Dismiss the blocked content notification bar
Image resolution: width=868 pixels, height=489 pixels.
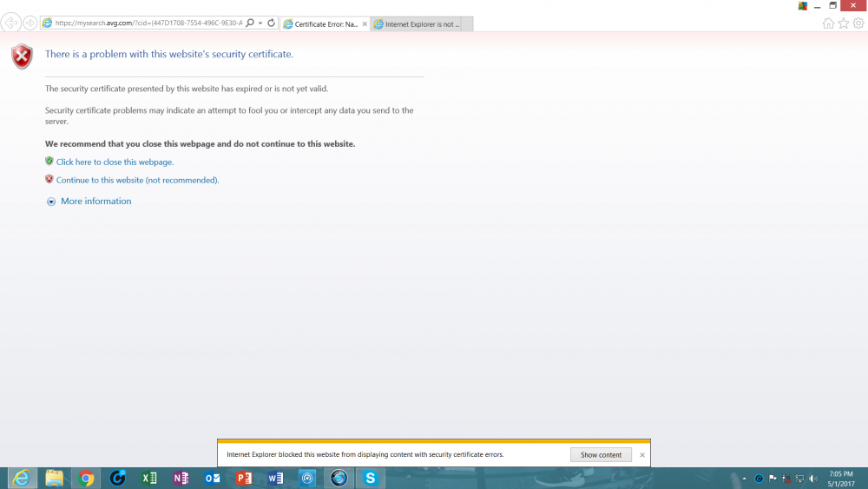pyautogui.click(x=642, y=454)
